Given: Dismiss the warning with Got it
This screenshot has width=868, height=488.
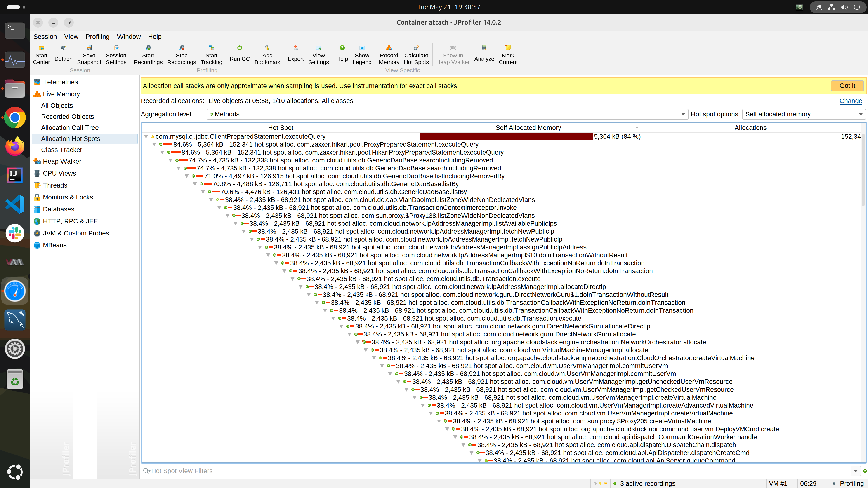Looking at the screenshot, I should click(847, 86).
